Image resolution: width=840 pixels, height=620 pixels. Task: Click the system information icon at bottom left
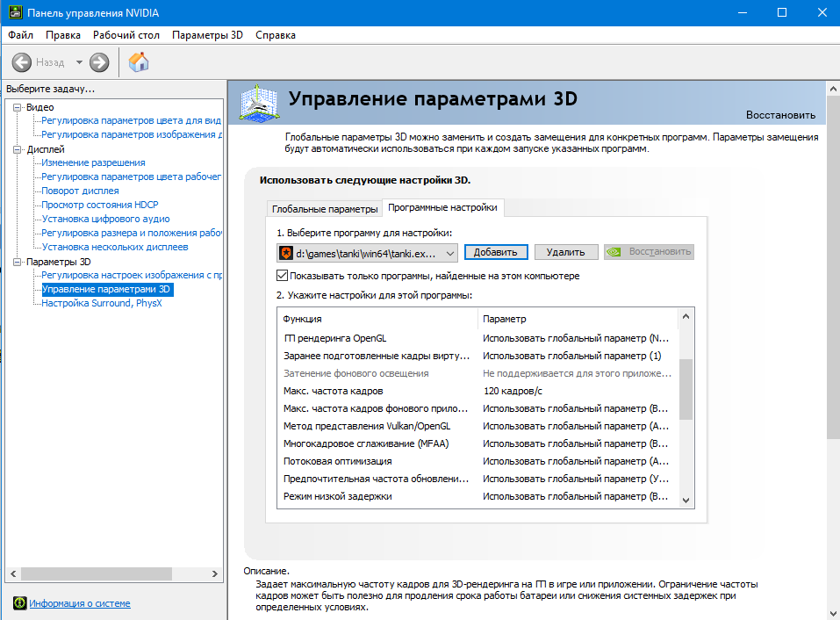coord(20,603)
